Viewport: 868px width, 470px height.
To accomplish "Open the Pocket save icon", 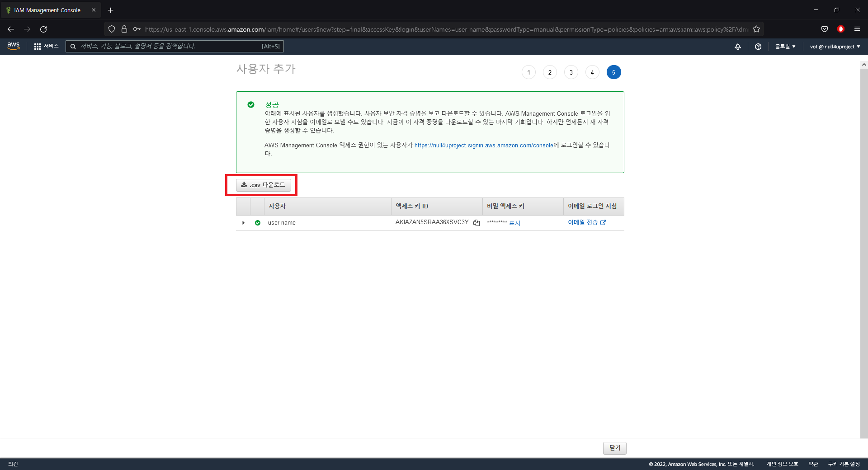I will pos(825,29).
